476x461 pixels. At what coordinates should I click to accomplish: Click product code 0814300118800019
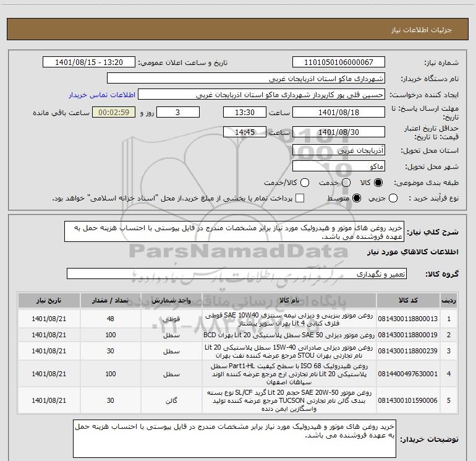coord(408,335)
